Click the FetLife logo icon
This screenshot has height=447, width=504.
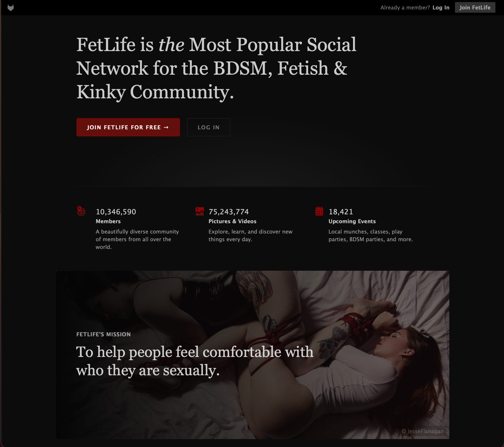[11, 8]
